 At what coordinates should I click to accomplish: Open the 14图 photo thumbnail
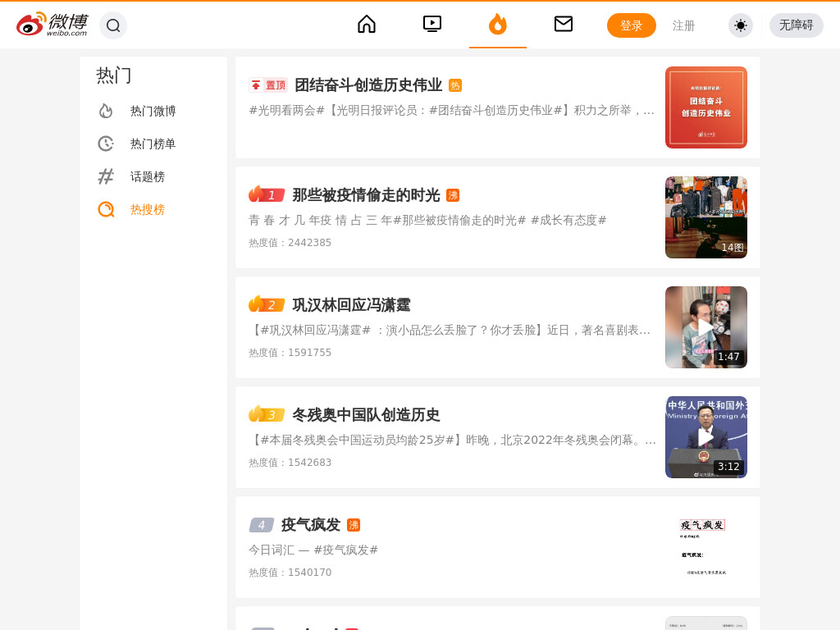(x=706, y=217)
